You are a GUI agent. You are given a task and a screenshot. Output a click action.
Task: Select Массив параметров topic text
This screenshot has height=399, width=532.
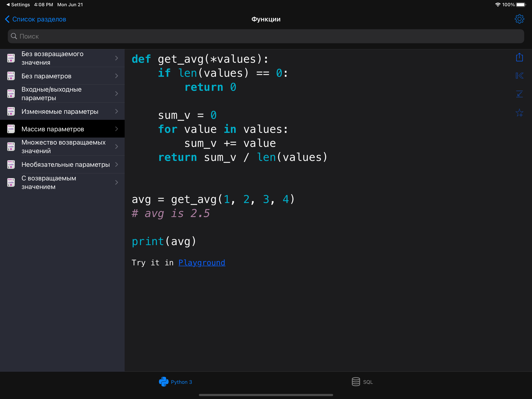click(53, 129)
